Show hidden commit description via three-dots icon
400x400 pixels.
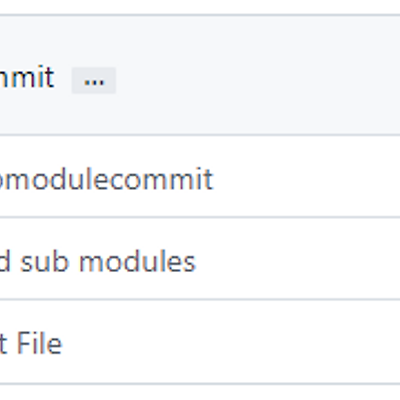(94, 80)
